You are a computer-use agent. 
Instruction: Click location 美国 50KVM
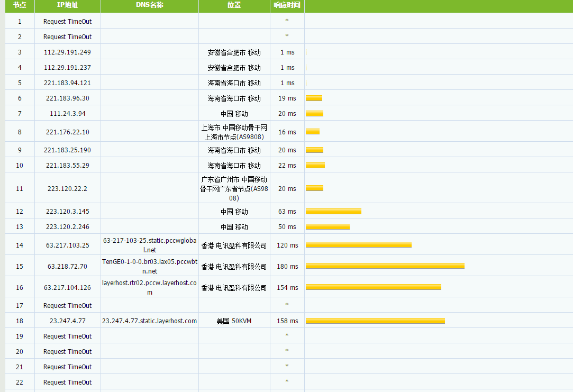234,321
